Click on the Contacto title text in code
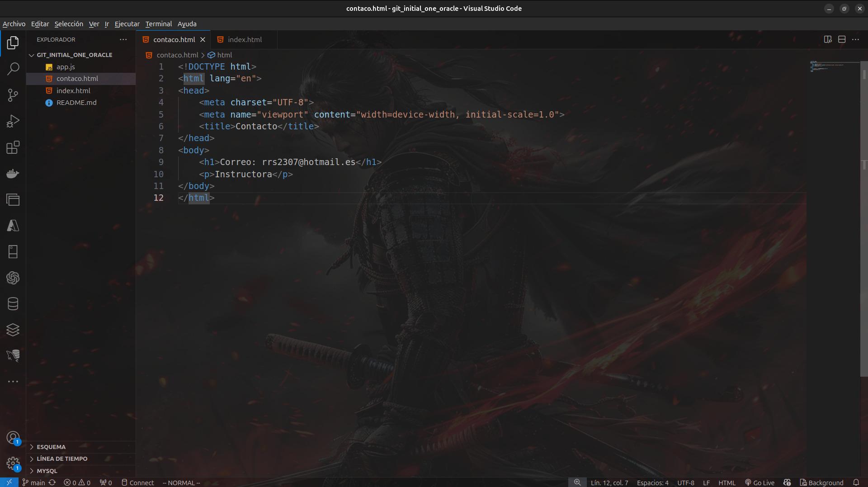 coord(256,126)
